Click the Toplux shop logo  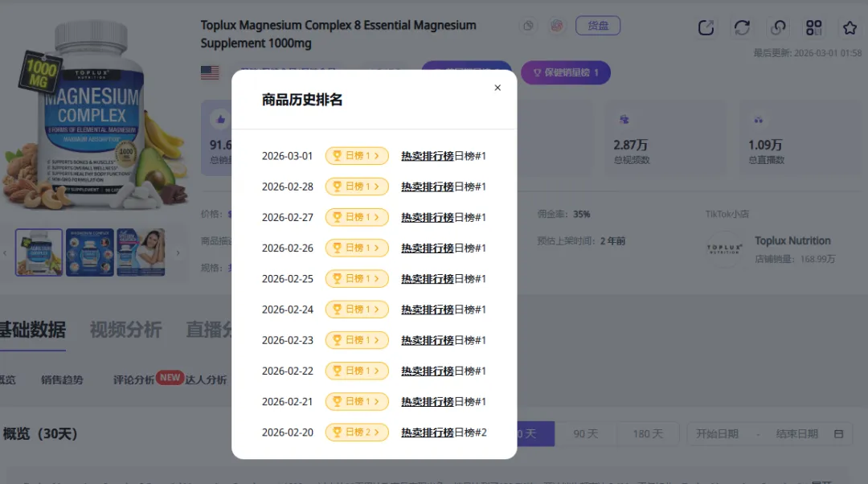[x=724, y=248]
